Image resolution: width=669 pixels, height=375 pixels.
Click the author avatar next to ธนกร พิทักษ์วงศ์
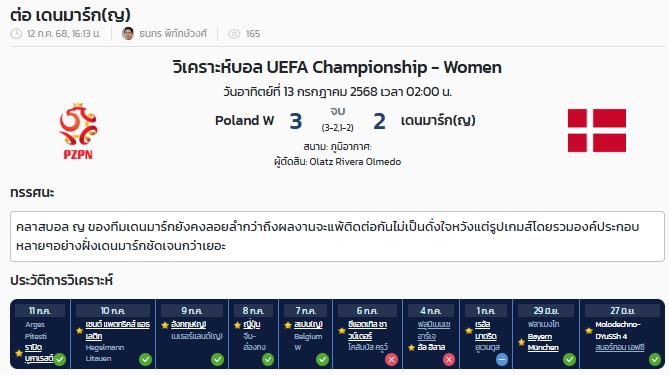pyautogui.click(x=128, y=33)
